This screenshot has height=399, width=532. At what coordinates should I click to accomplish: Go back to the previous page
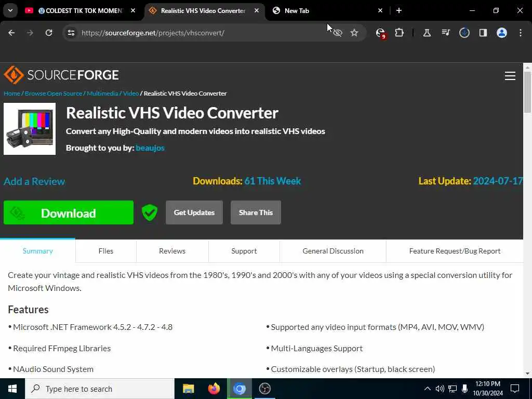point(11,33)
